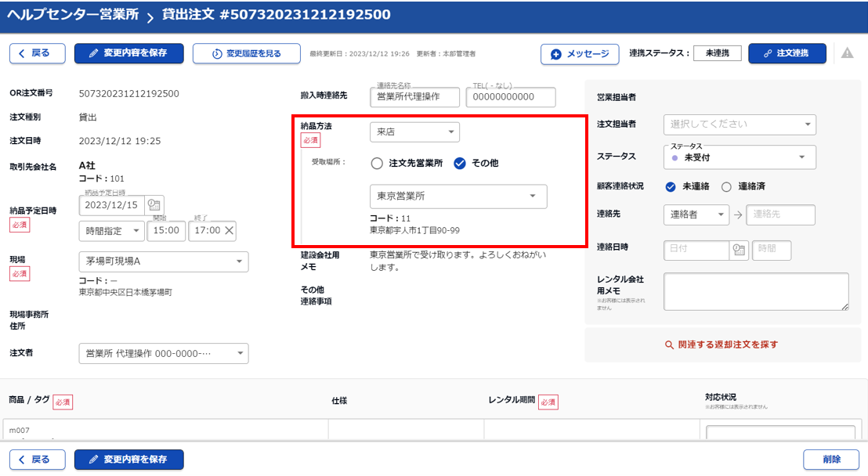Open calendar picker for delivery date

(154, 205)
